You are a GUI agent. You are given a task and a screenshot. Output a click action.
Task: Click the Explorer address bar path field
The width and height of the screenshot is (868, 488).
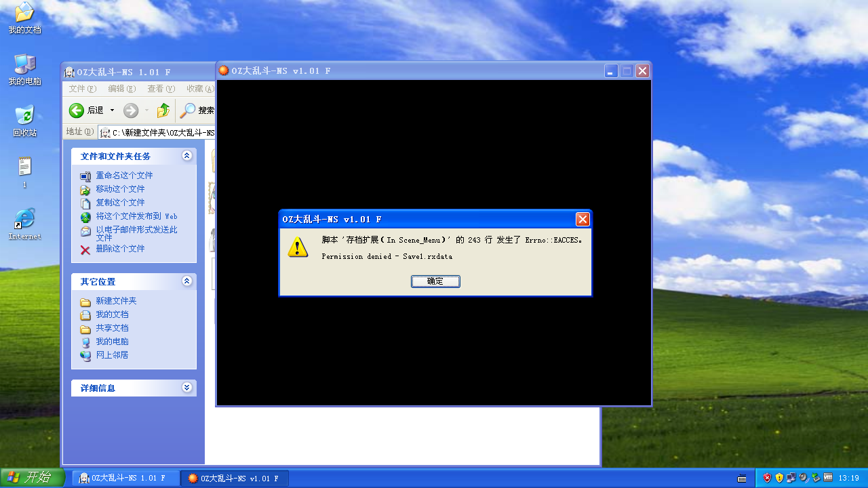coord(157,132)
